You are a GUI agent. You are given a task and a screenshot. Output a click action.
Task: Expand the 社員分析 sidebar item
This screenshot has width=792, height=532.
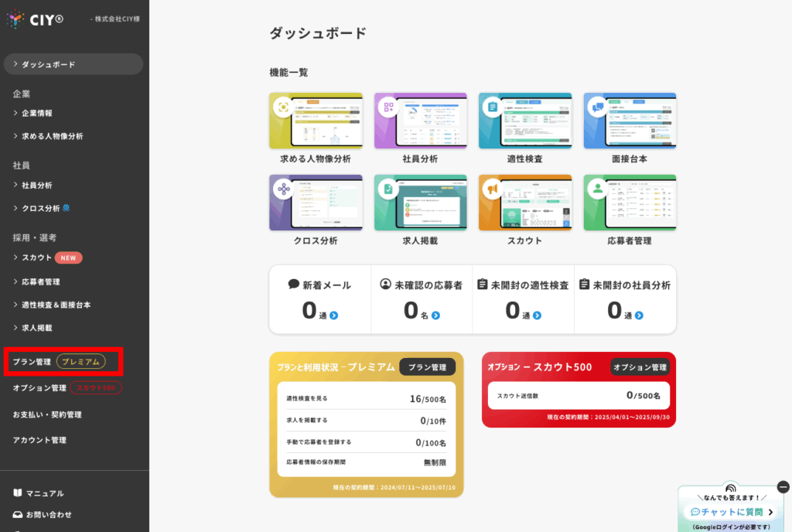pyautogui.click(x=37, y=186)
